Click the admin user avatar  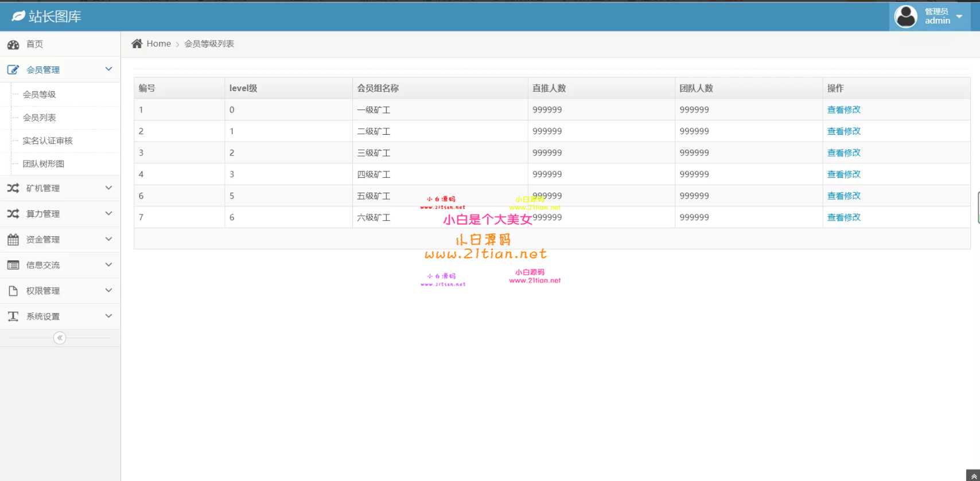click(x=906, y=17)
